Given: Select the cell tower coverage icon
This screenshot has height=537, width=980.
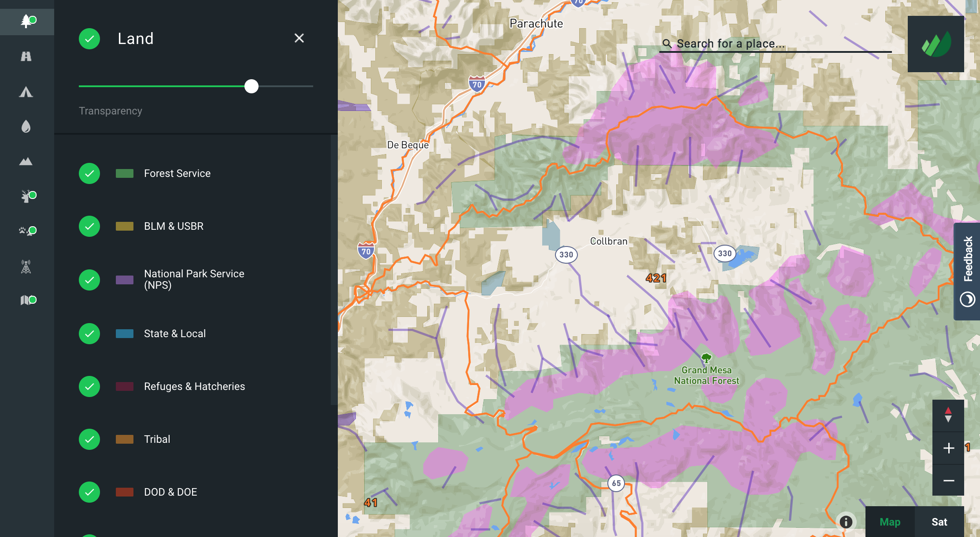Looking at the screenshot, I should coord(26,267).
